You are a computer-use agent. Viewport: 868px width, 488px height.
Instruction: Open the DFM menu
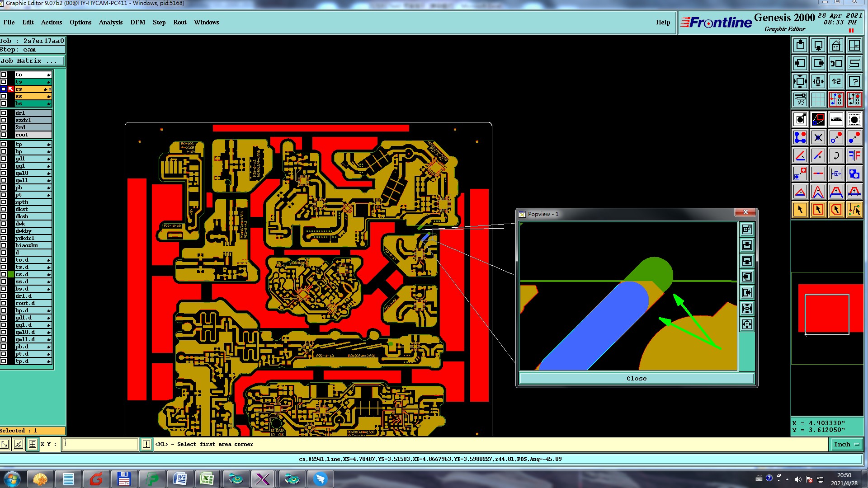coord(137,22)
